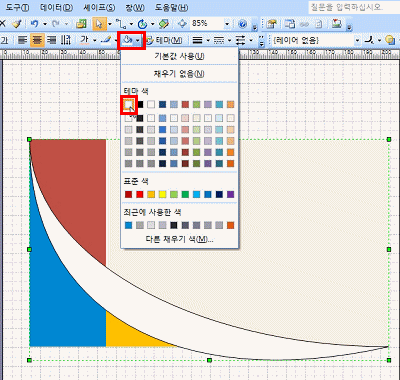Open the {레이어 없음} layer combo box
Image resolution: width=400 pixels, height=380 pixels.
[x=317, y=41]
